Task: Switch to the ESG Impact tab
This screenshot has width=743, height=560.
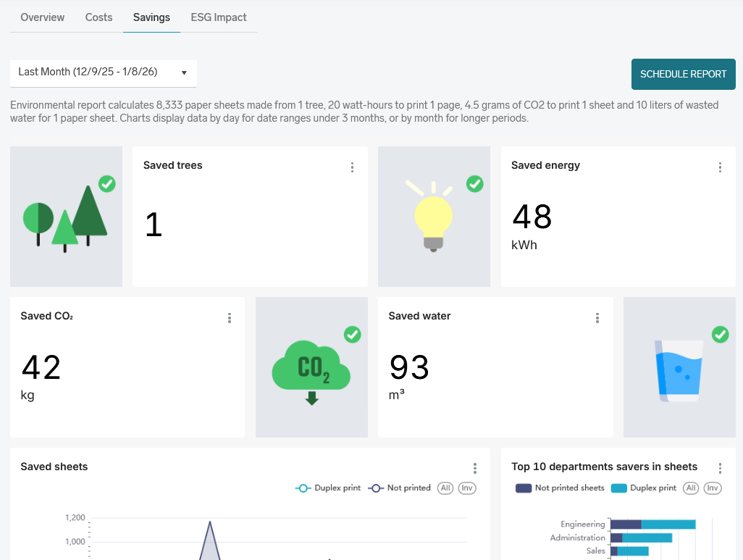Action: click(219, 17)
